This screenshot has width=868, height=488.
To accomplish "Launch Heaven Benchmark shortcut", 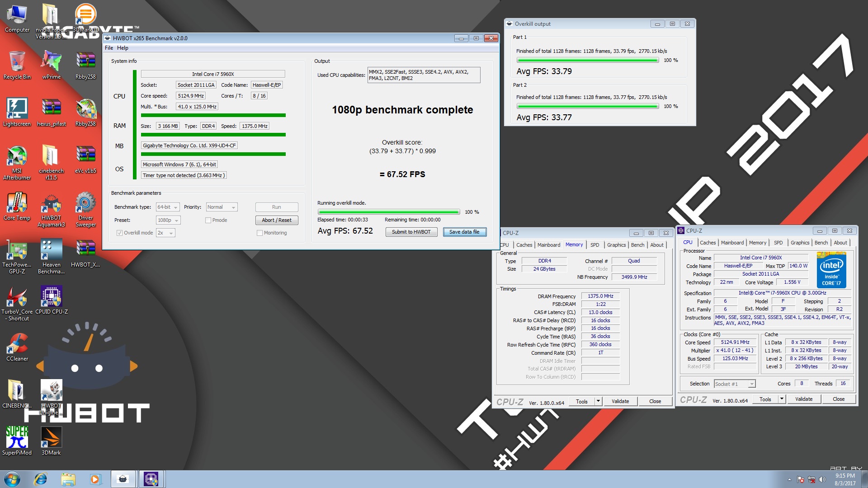I will [51, 257].
